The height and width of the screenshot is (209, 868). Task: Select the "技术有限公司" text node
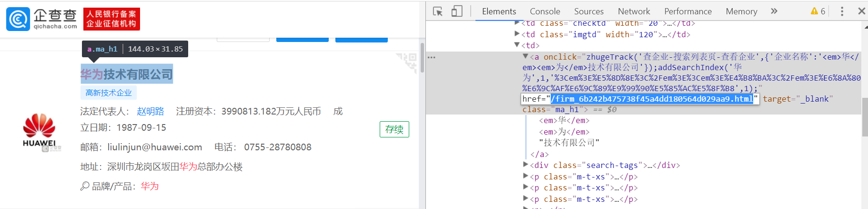click(x=569, y=143)
